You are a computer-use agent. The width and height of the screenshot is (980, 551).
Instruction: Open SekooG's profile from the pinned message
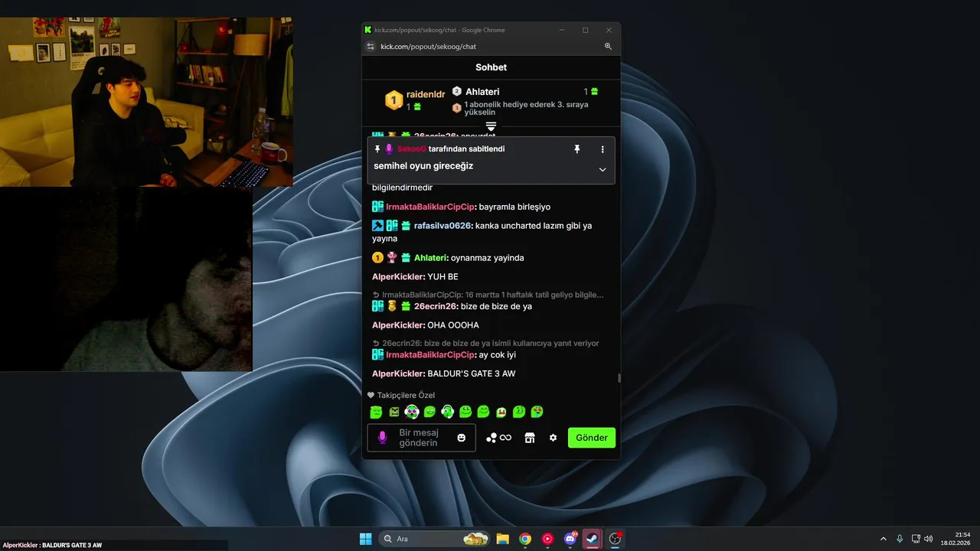(x=411, y=149)
